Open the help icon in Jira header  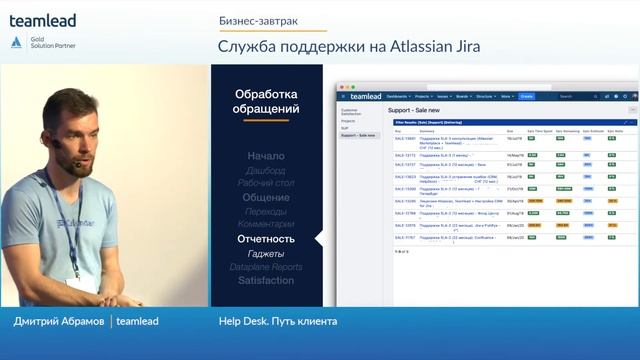click(616, 96)
